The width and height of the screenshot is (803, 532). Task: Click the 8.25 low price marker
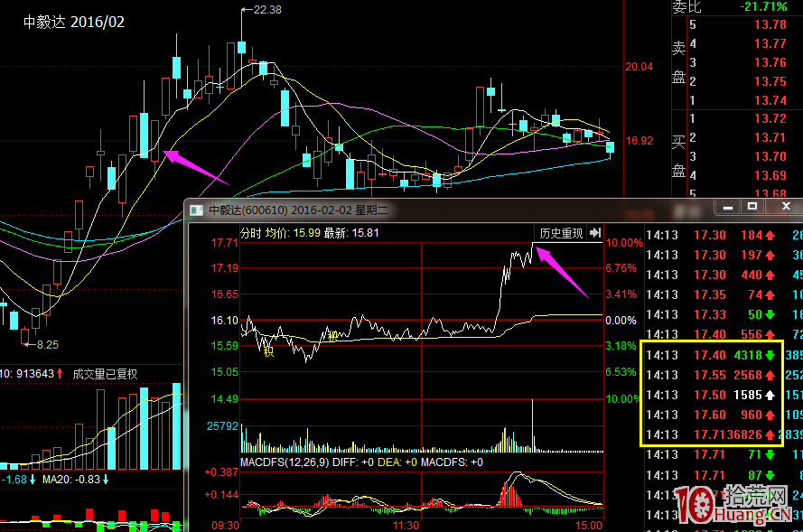tap(47, 344)
